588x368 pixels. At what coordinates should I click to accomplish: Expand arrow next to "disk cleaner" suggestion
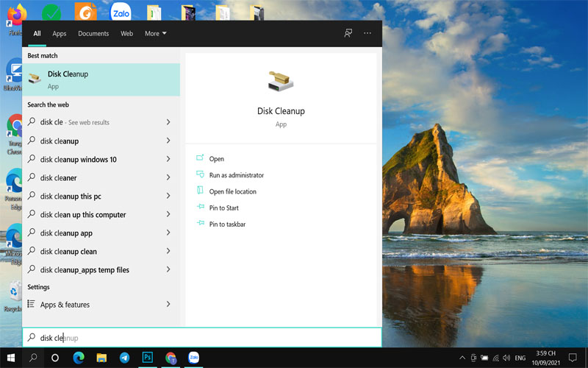point(168,177)
